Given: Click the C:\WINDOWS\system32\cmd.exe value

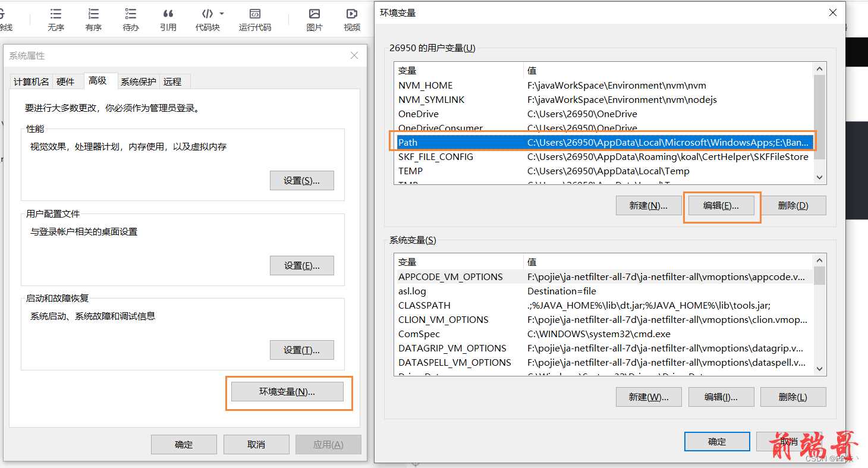Looking at the screenshot, I should [x=599, y=334].
